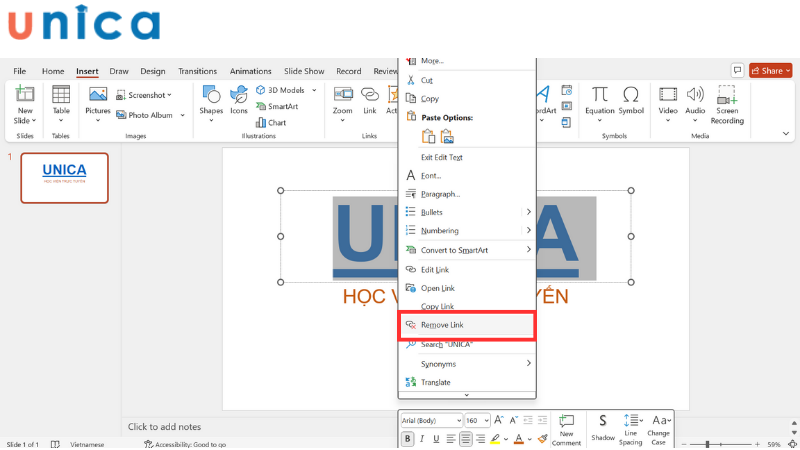
Task: Click the Accessibility status bar indicator
Action: 185,444
